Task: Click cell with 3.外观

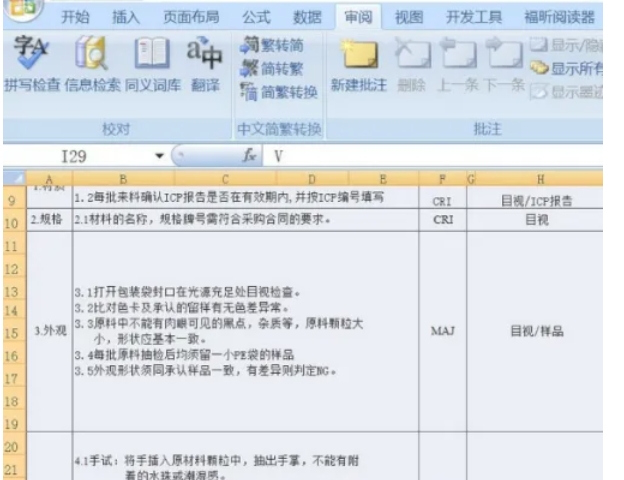Action: (49, 331)
